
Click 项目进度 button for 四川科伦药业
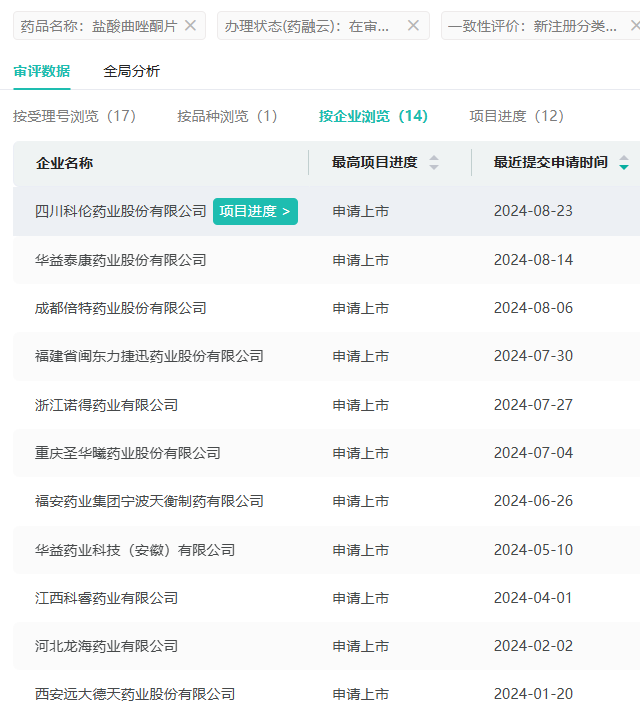pos(255,211)
